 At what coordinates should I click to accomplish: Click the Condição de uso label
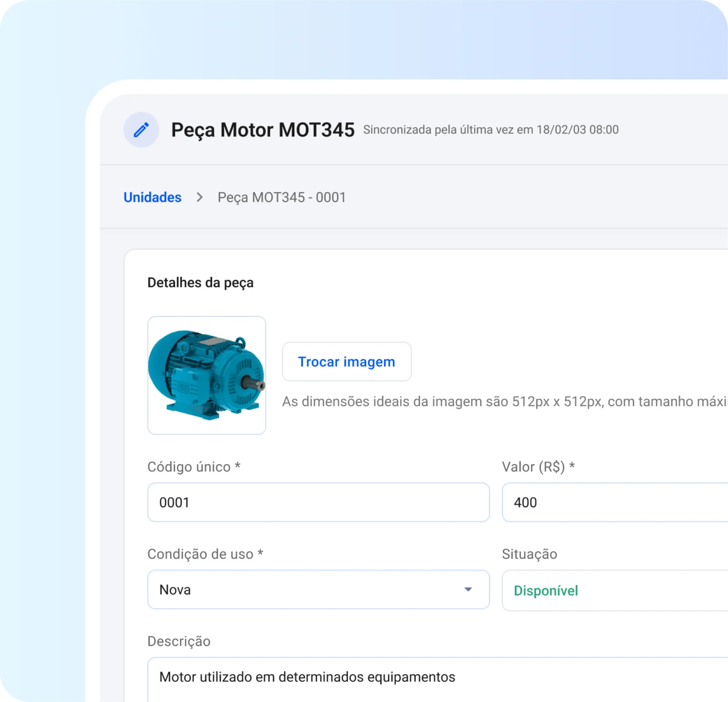point(205,554)
